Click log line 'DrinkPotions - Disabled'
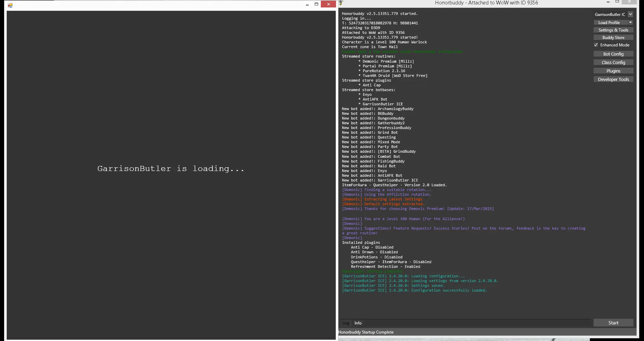Viewport: 644px width, 341px height. pos(377,257)
